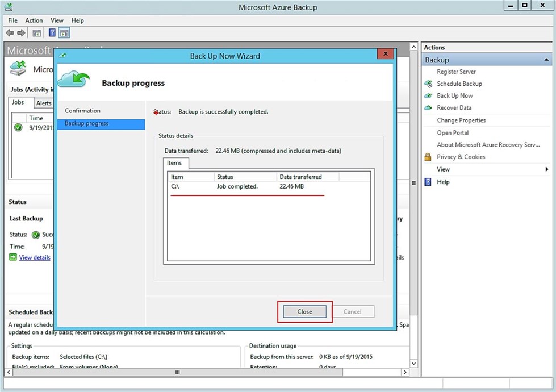556x392 pixels.
Task: Open the File menu
Action: [x=12, y=20]
